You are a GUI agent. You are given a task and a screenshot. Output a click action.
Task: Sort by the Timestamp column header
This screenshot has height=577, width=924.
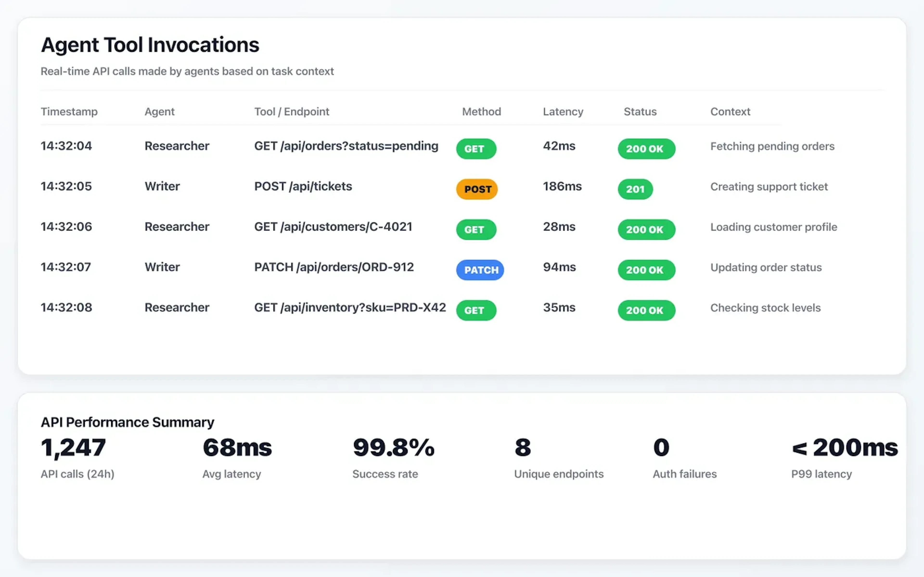69,111
